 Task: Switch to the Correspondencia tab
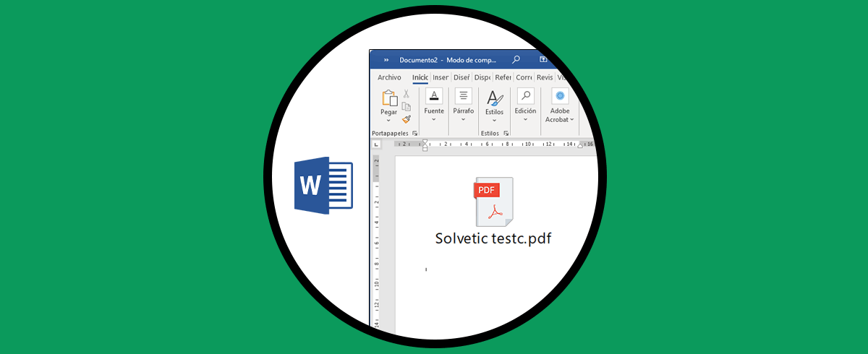click(x=524, y=77)
